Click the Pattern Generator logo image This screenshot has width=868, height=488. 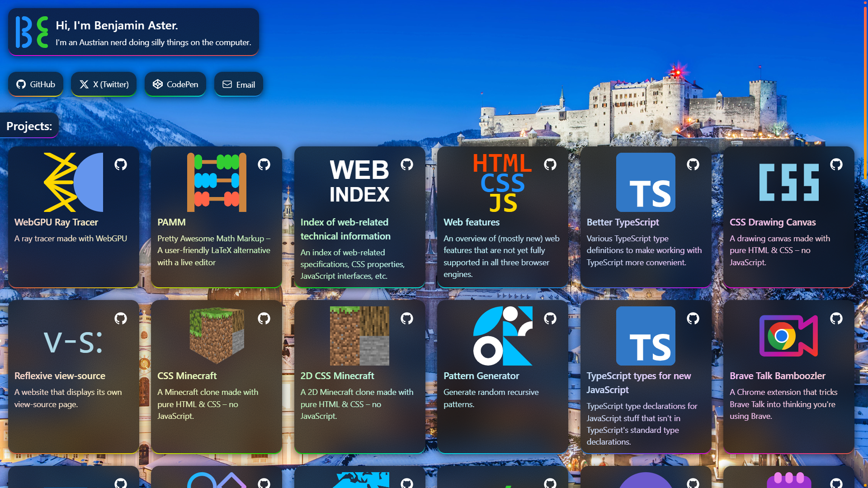[x=502, y=336]
